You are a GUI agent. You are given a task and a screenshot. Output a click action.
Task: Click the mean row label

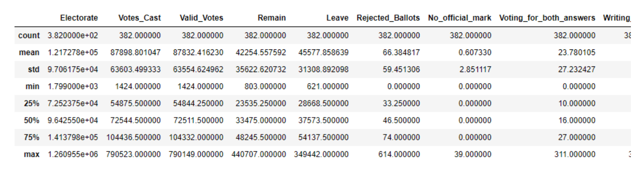[29, 53]
